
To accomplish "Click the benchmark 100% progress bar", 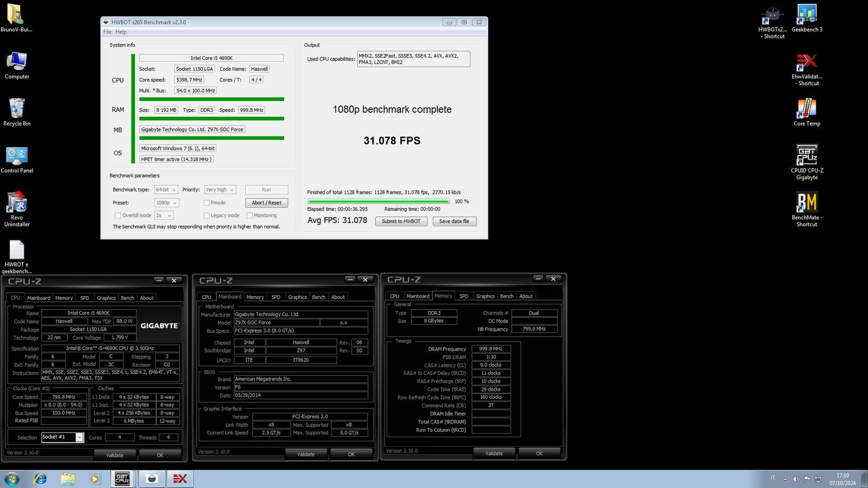I will tap(378, 202).
